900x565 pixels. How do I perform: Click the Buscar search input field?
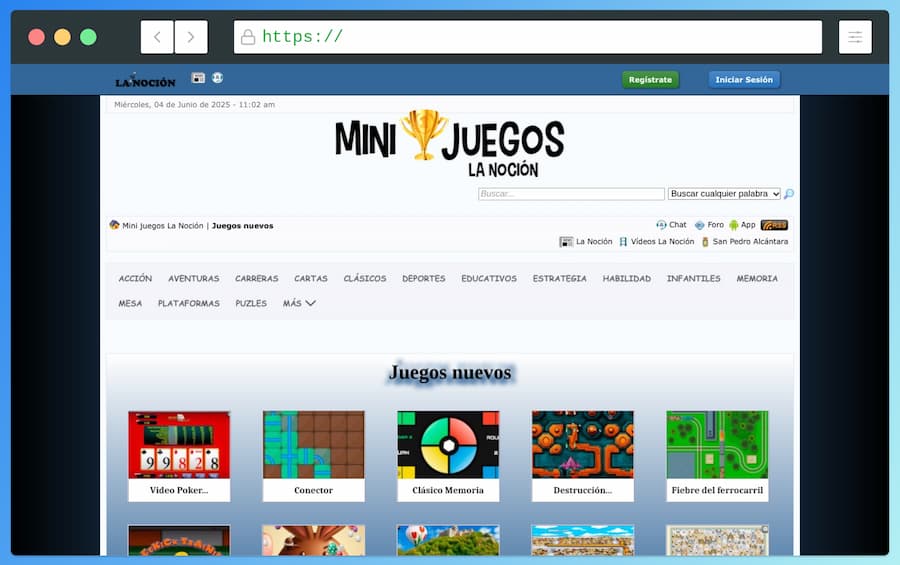tap(571, 194)
